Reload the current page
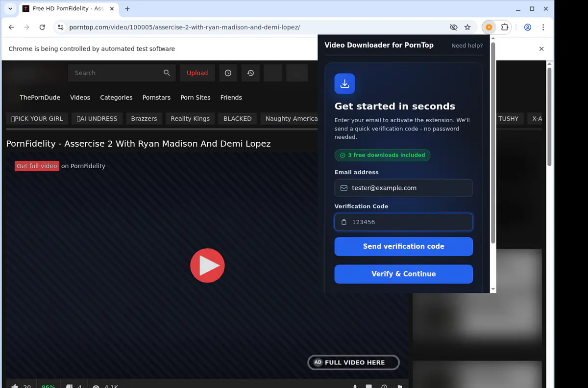The height and width of the screenshot is (388, 588). tap(42, 27)
